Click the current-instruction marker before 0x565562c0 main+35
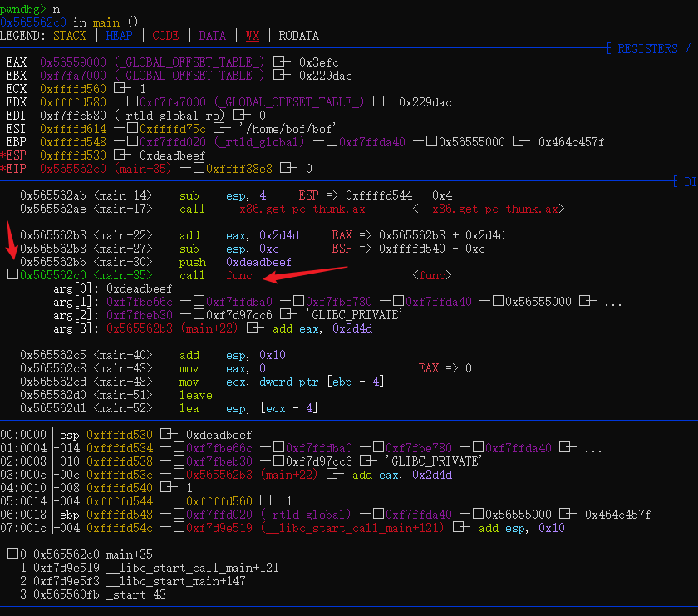 [12, 275]
